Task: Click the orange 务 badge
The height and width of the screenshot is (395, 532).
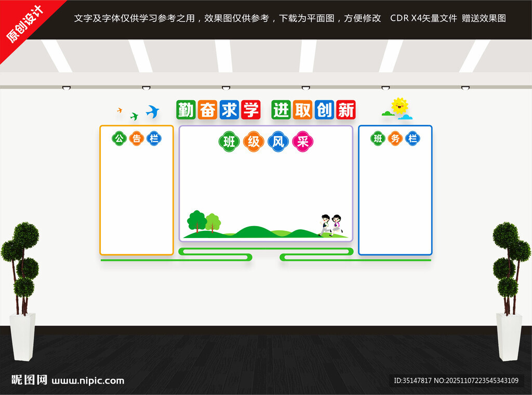Action: click(x=395, y=138)
